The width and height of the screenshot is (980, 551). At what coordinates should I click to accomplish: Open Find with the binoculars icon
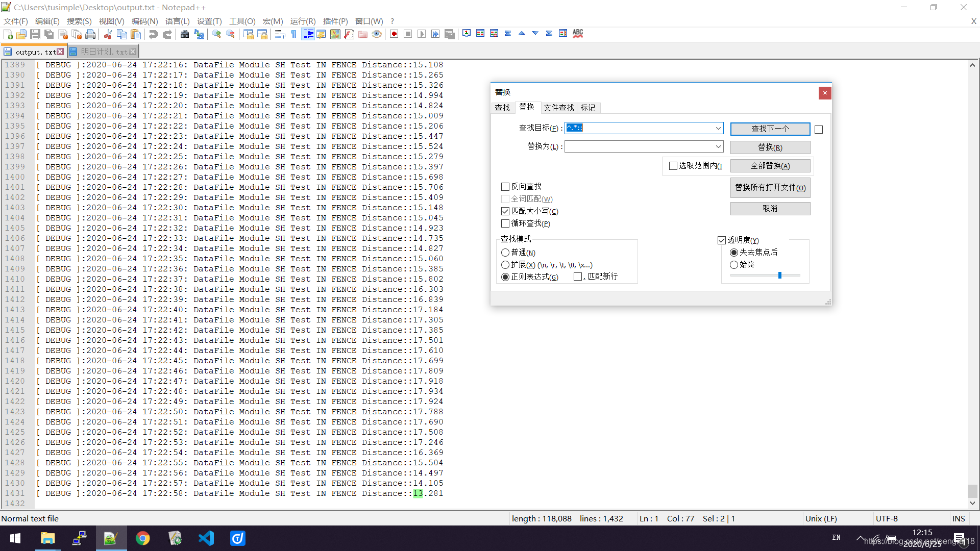click(185, 34)
